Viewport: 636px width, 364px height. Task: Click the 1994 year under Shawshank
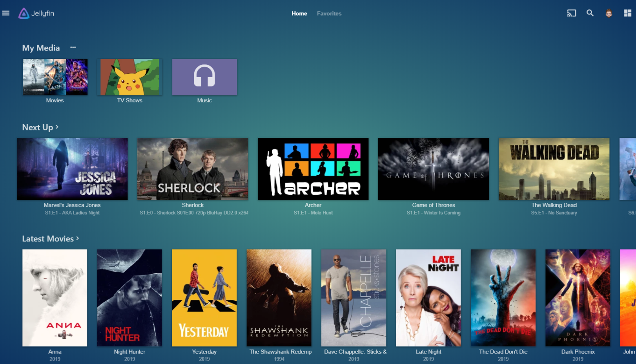pos(279,359)
